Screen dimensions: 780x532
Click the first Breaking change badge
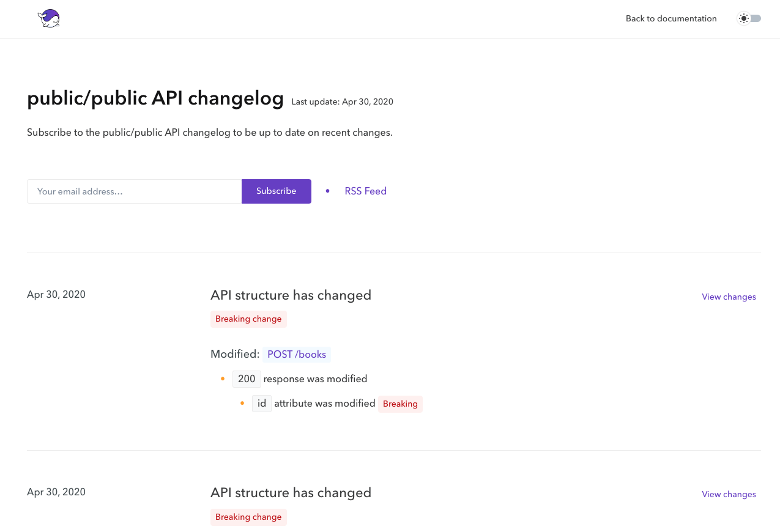tap(248, 319)
